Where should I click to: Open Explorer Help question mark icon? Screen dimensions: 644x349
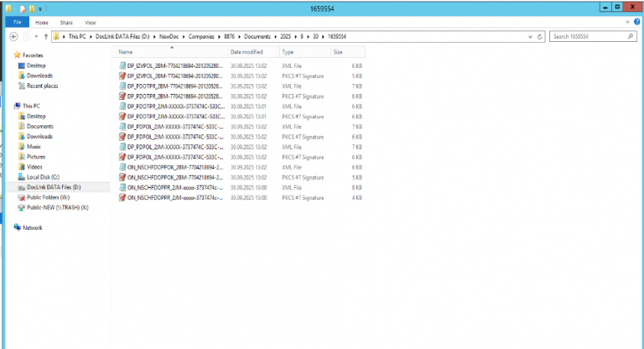click(x=637, y=22)
